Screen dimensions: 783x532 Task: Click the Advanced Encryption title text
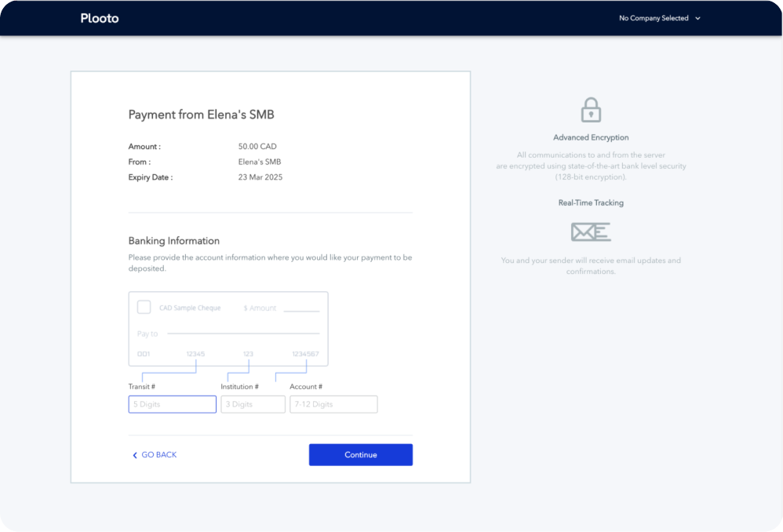click(x=591, y=137)
